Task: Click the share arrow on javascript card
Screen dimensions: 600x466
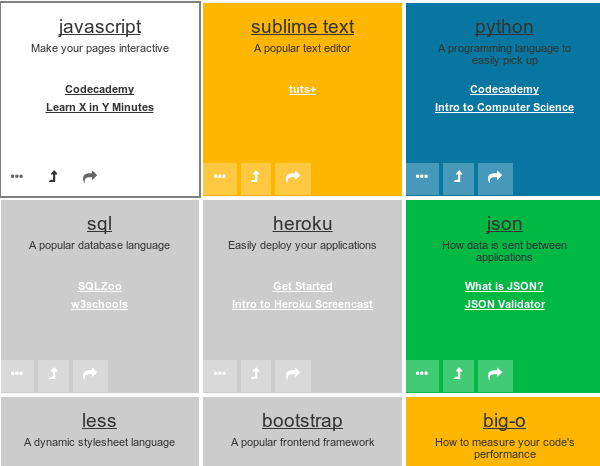Action: click(x=90, y=176)
